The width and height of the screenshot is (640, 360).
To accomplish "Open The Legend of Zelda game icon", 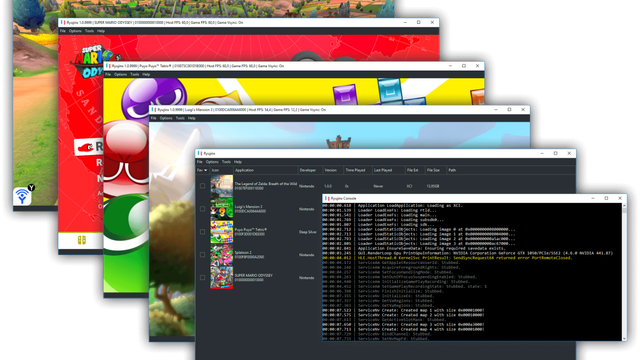I will (222, 186).
